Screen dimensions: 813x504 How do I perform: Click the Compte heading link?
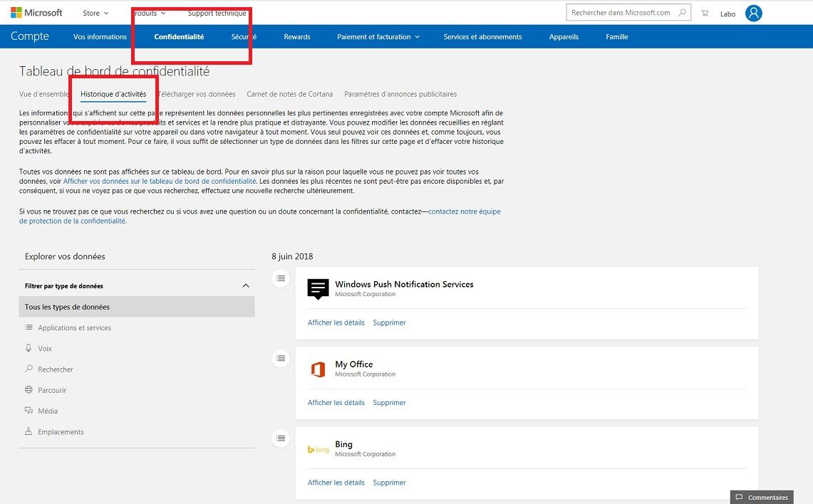[30, 36]
